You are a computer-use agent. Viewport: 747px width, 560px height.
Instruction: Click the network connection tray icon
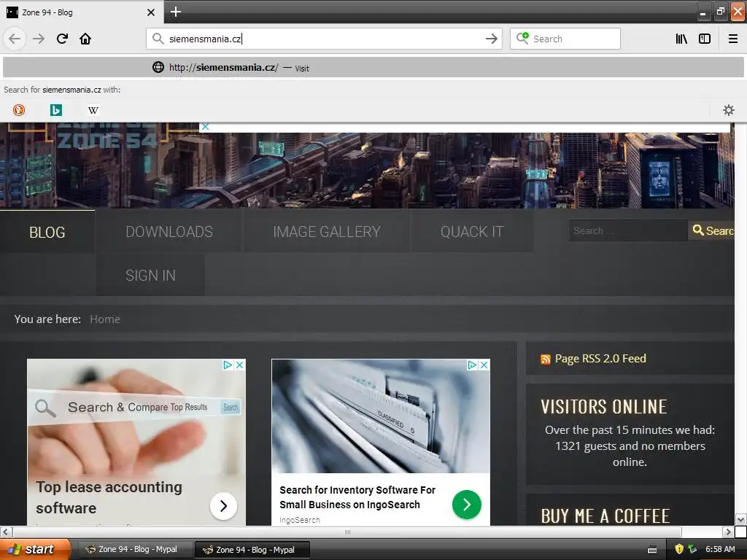(x=693, y=549)
